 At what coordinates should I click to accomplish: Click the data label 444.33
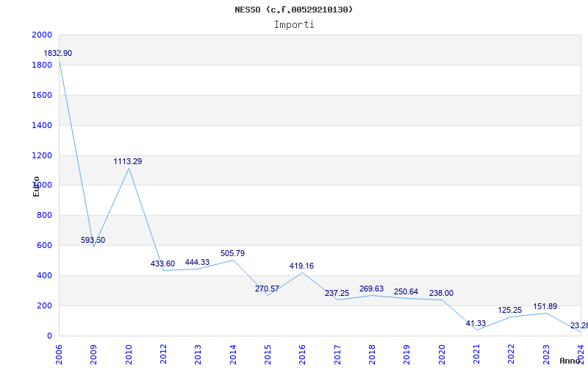(x=197, y=262)
